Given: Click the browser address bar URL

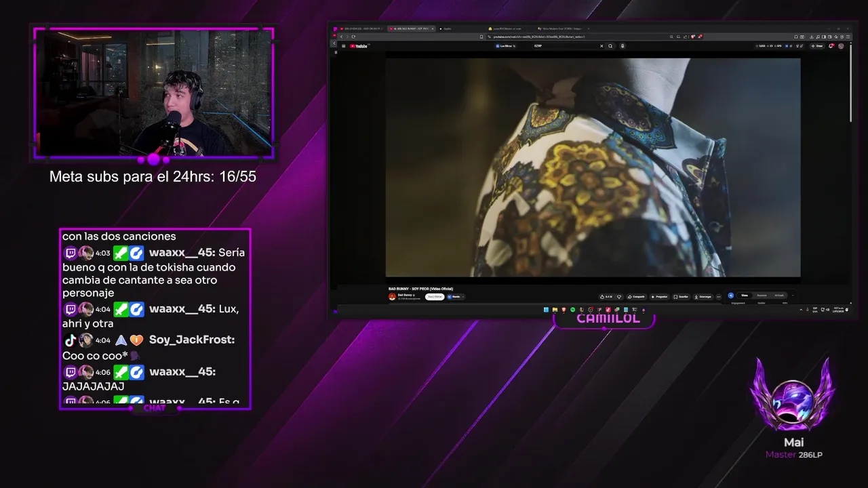Looking at the screenshot, I should click(539, 37).
